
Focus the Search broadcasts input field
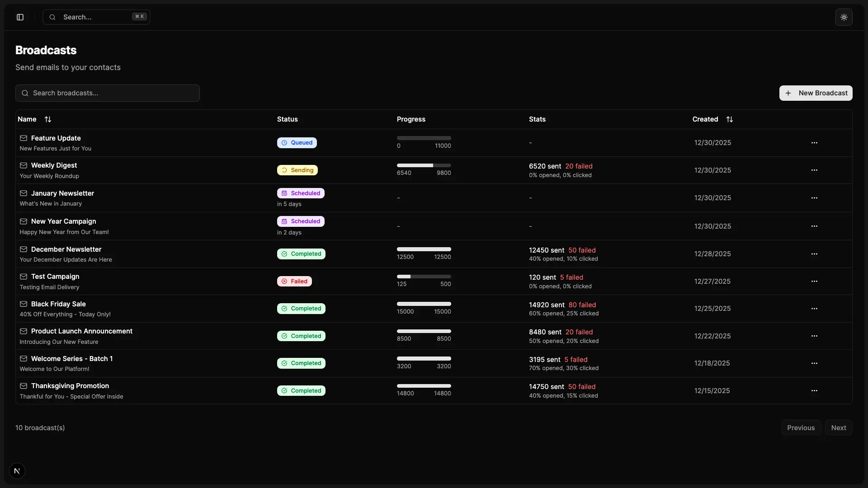click(107, 93)
